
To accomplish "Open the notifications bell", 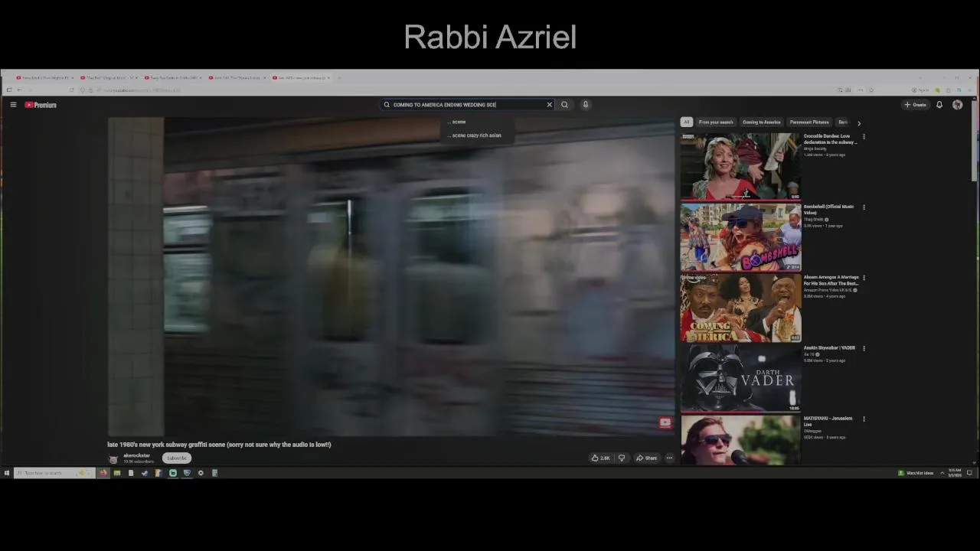I will click(x=939, y=105).
